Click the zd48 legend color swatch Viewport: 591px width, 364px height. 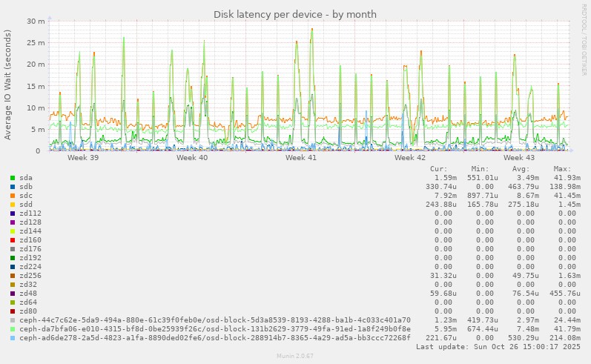[x=13, y=294]
